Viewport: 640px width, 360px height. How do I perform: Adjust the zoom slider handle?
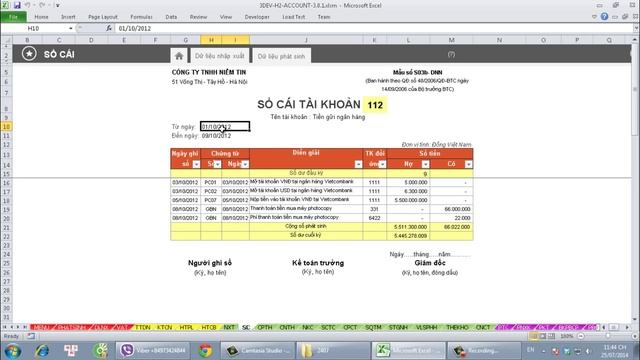608,336
